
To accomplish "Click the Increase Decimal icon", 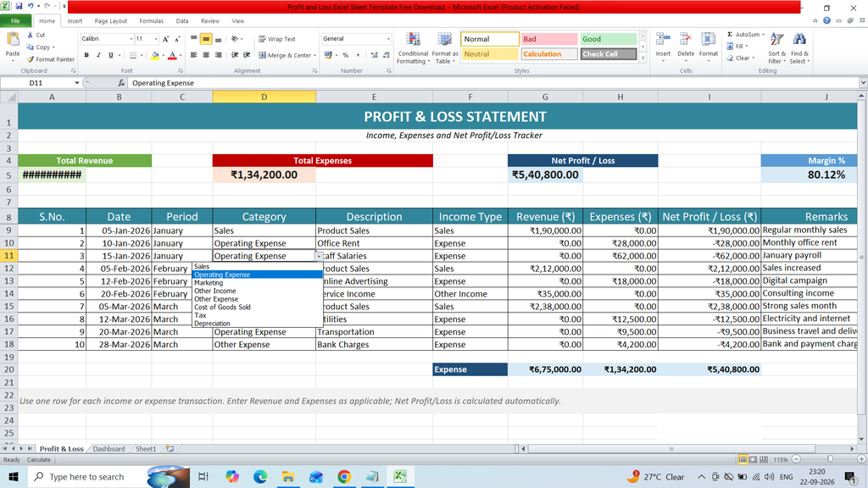I will [374, 55].
